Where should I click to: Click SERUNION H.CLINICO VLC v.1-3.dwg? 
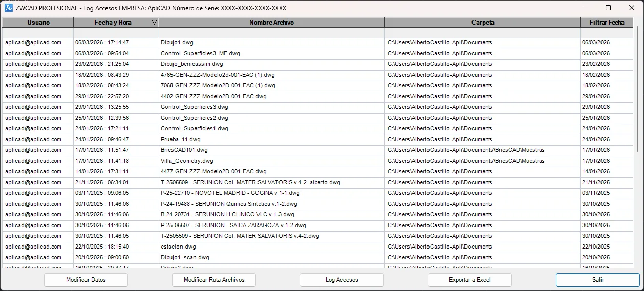[x=227, y=214]
